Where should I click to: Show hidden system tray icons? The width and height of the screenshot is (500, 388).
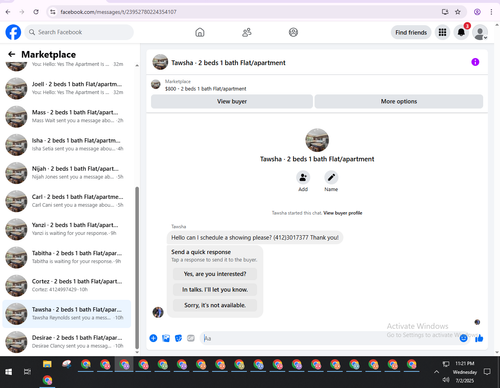coord(436,372)
